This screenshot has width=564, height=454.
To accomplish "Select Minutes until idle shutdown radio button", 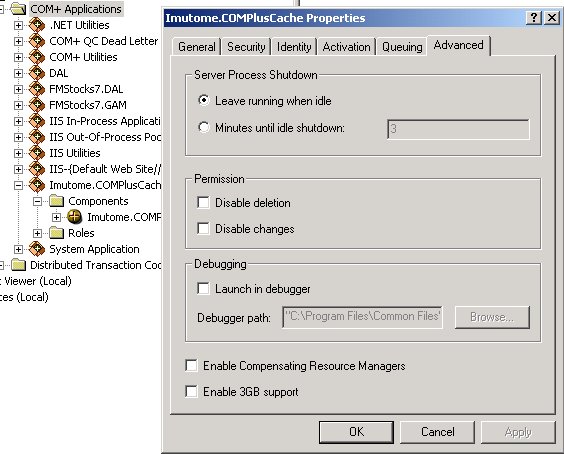I will click(x=204, y=127).
